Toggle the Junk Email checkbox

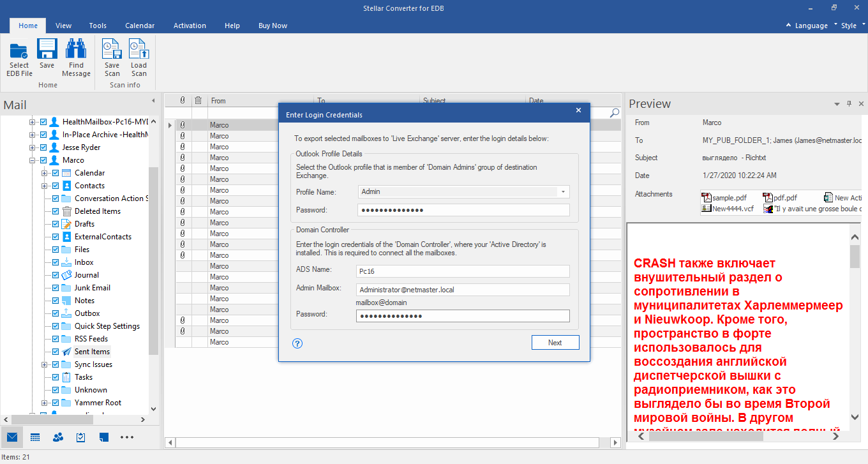[x=56, y=288]
